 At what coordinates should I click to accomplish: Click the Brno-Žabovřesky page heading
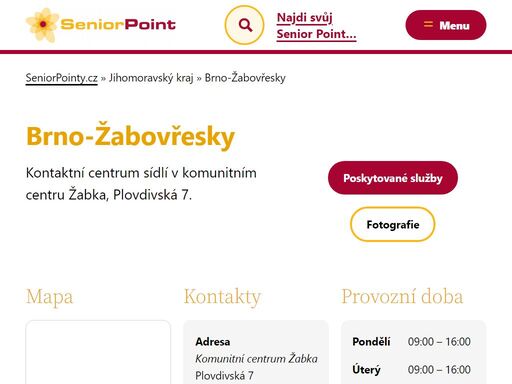click(x=130, y=136)
